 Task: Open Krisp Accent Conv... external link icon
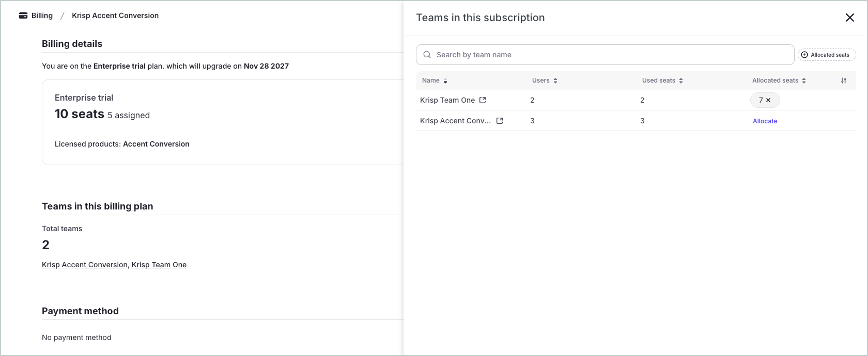tap(500, 121)
